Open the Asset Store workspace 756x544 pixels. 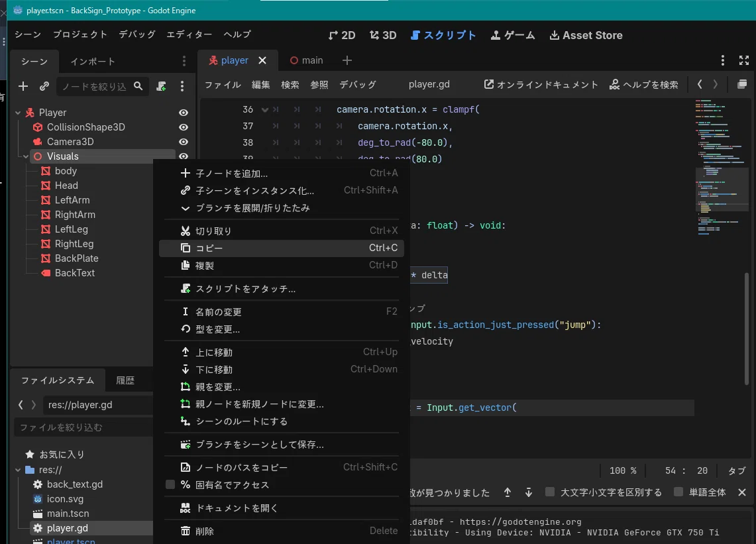[586, 35]
